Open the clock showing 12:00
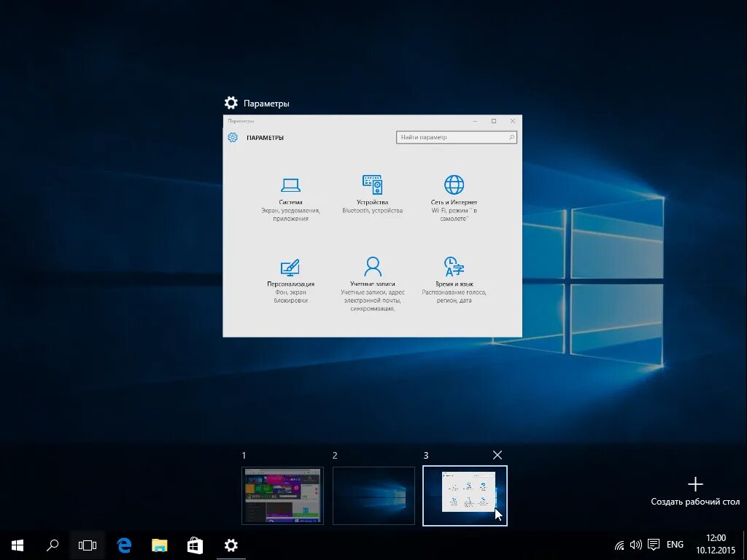Screen dimensions: 747x560 coord(716,544)
